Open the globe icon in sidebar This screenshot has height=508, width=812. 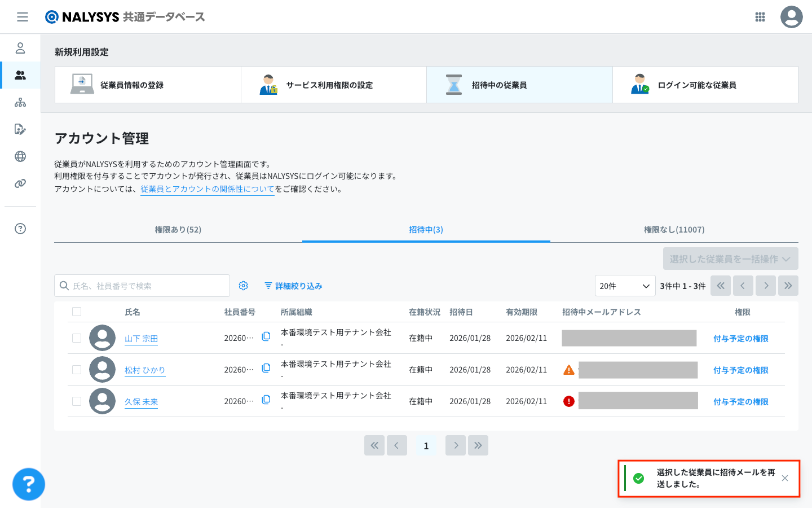pos(20,156)
